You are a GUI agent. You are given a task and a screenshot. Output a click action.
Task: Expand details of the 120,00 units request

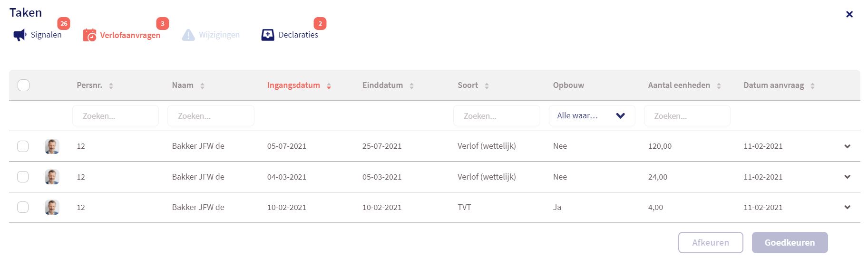point(847,146)
